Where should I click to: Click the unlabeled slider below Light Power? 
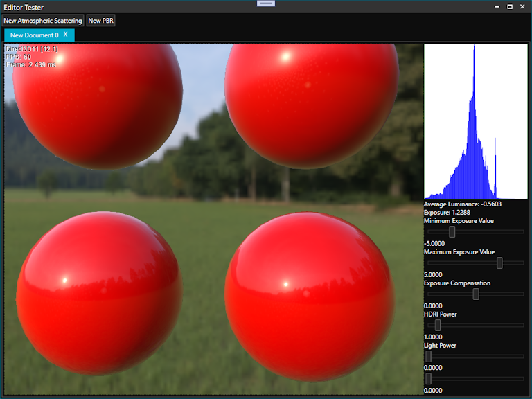[428, 378]
